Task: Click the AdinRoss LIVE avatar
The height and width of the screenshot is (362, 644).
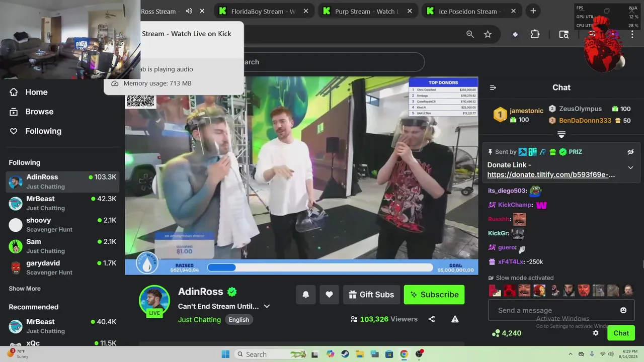Action: coord(154,302)
